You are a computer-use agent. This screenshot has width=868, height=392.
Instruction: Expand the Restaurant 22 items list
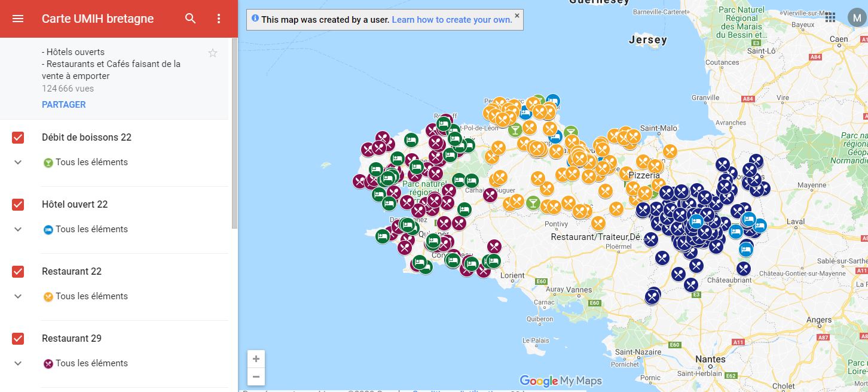18,296
